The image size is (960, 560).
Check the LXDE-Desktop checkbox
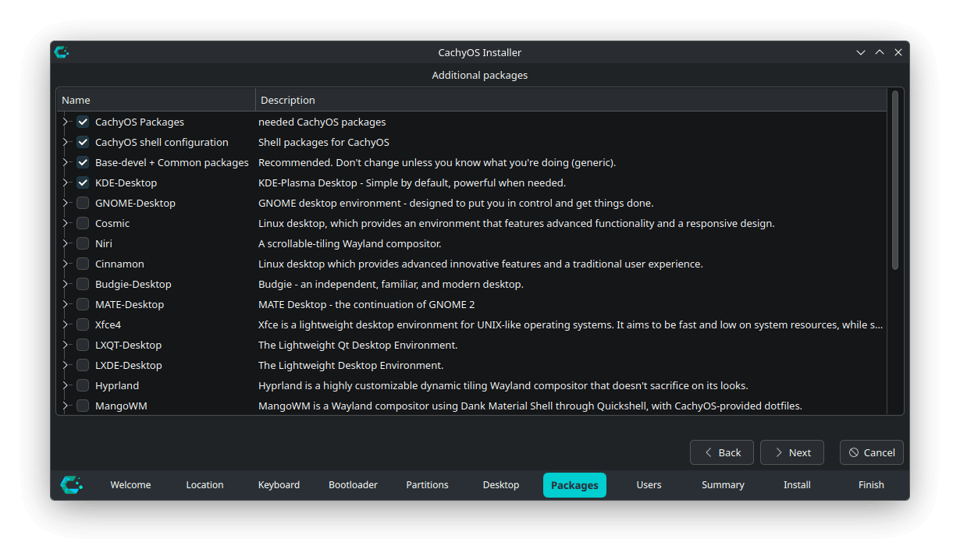pos(83,365)
